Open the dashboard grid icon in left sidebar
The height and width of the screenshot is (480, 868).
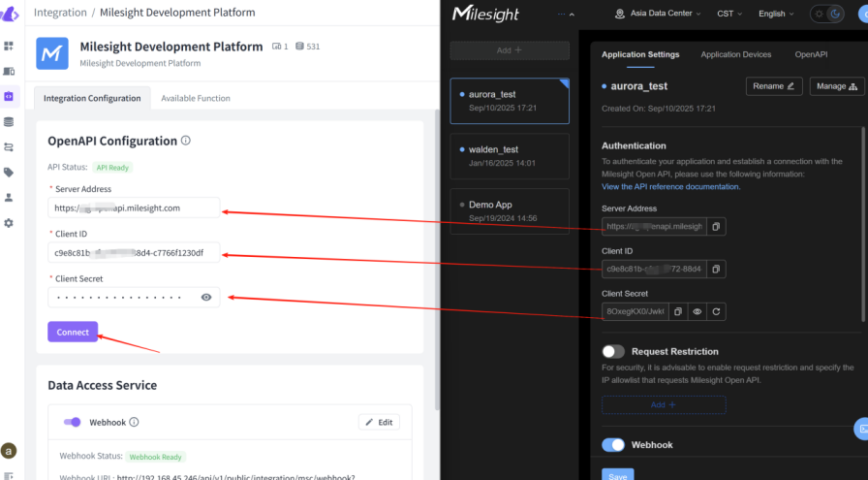click(9, 46)
